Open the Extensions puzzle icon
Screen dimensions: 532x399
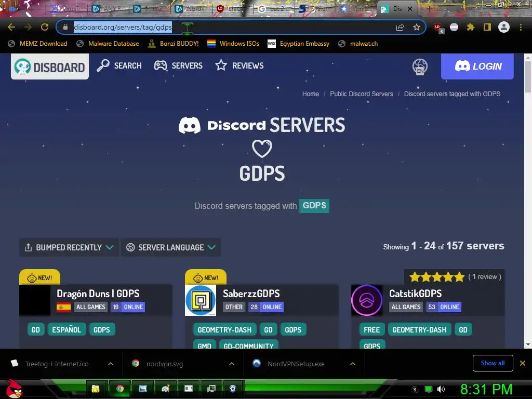point(470,27)
